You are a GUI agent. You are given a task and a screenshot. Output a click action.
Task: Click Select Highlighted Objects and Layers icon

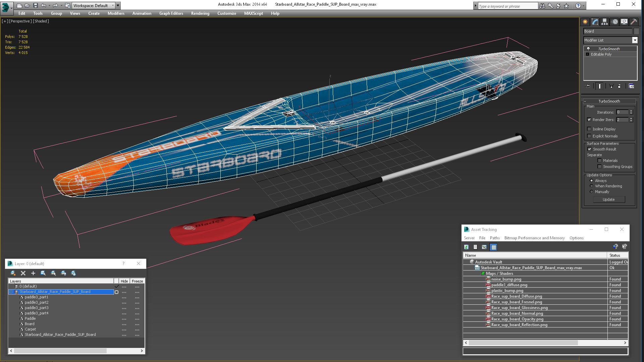click(x=43, y=273)
